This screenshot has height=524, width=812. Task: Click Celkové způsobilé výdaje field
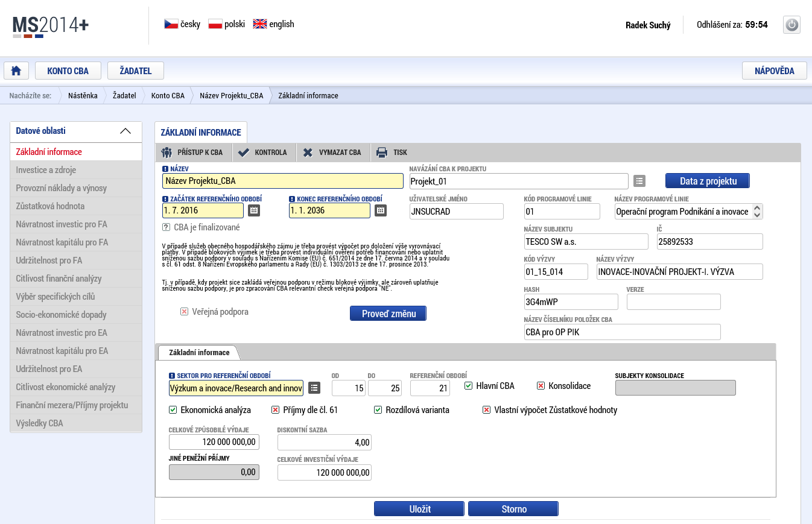click(x=214, y=443)
